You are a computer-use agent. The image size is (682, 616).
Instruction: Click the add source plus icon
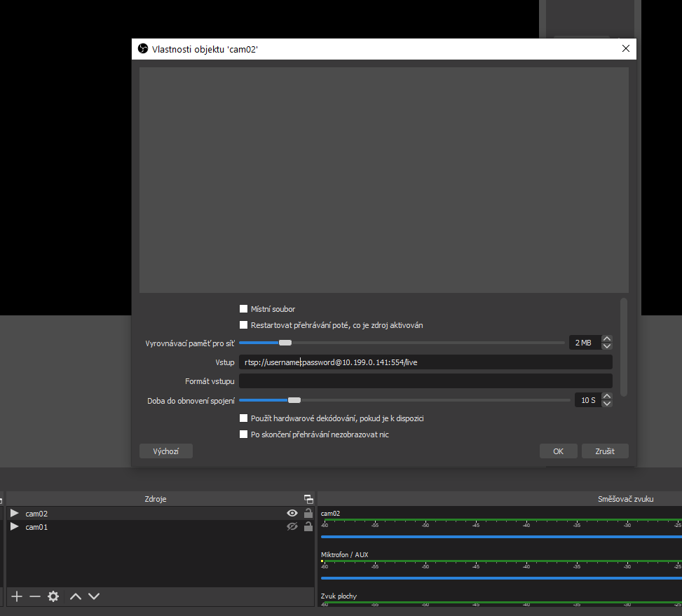pos(17,596)
